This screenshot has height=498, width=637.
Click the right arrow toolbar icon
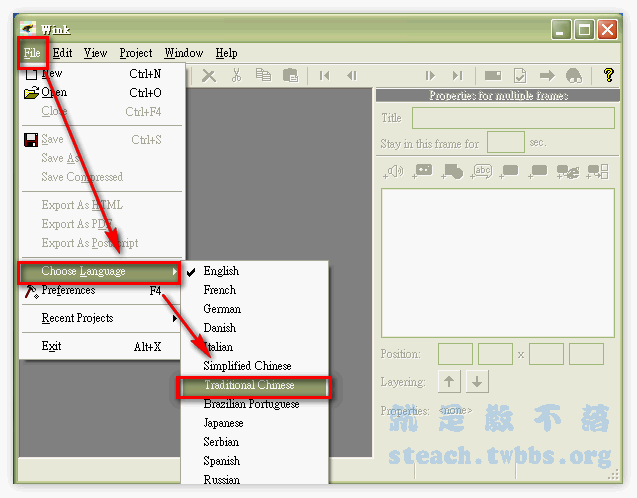[547, 76]
